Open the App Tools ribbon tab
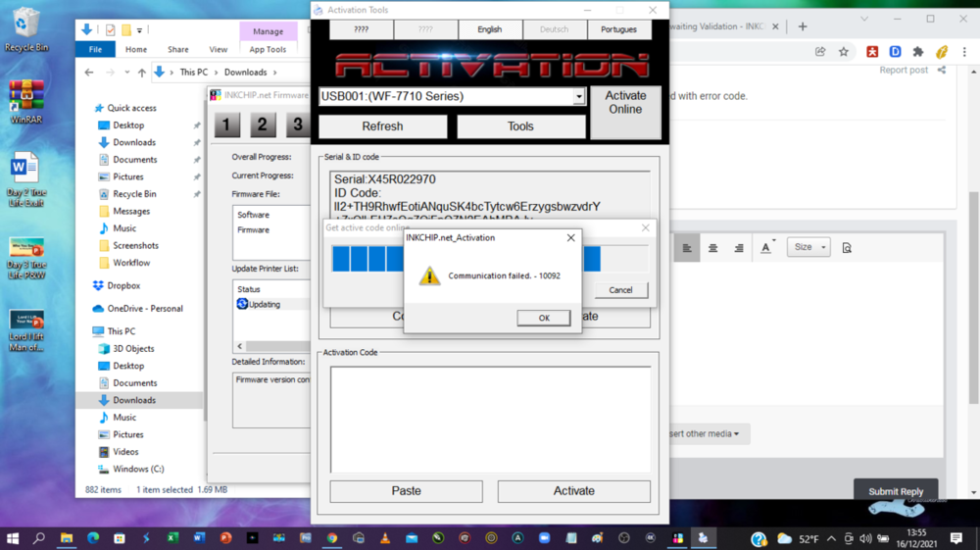Image resolution: width=980 pixels, height=550 pixels. [268, 49]
